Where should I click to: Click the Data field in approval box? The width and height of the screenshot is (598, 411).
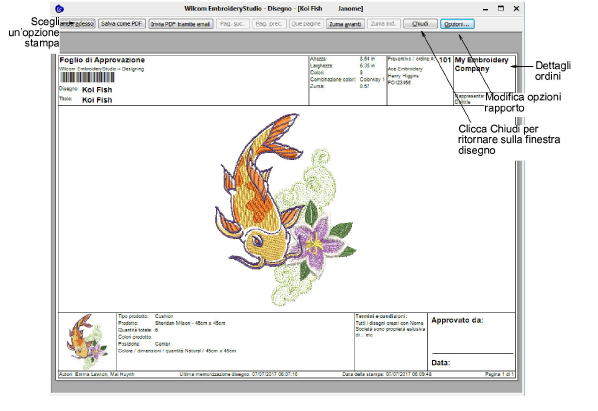(441, 363)
